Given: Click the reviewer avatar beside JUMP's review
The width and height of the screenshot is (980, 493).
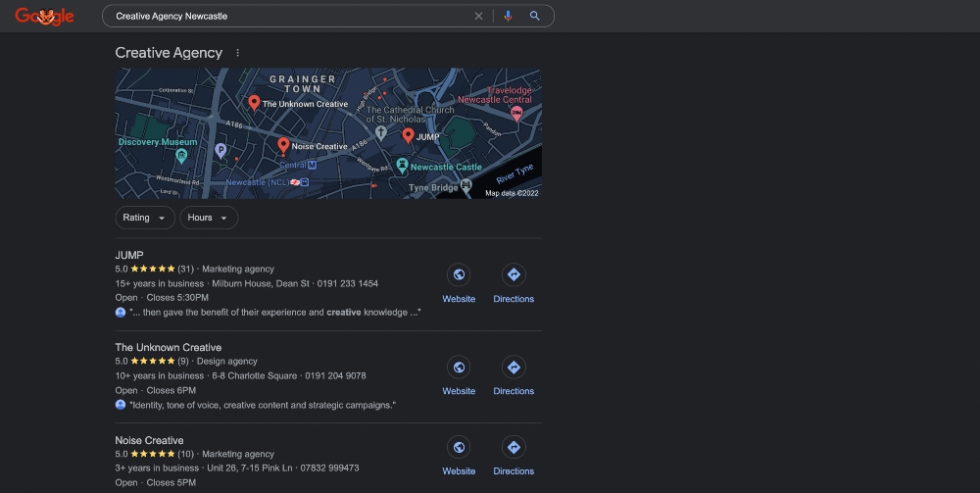Looking at the screenshot, I should [121, 313].
